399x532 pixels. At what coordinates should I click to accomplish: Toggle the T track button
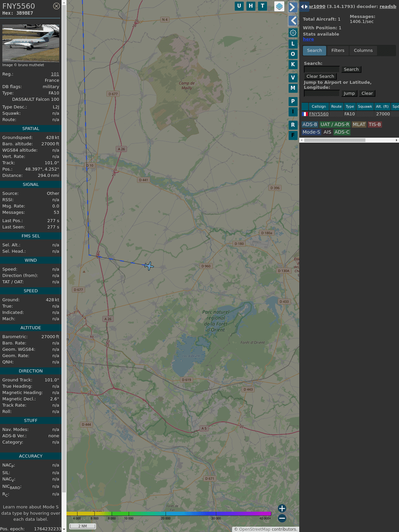(262, 6)
